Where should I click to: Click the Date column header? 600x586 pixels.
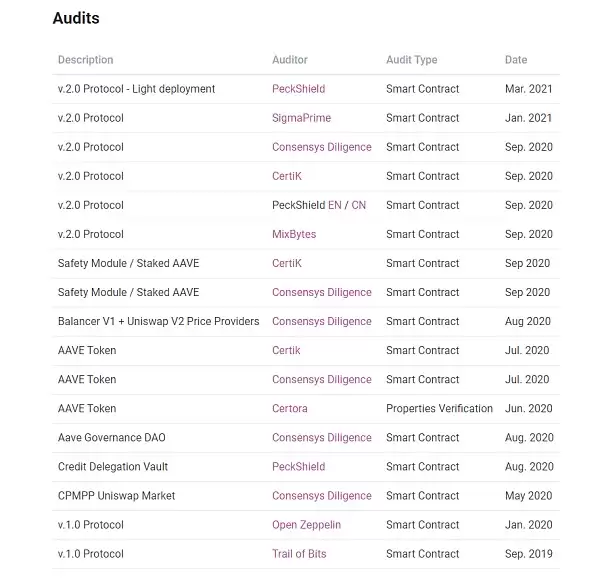click(x=516, y=60)
